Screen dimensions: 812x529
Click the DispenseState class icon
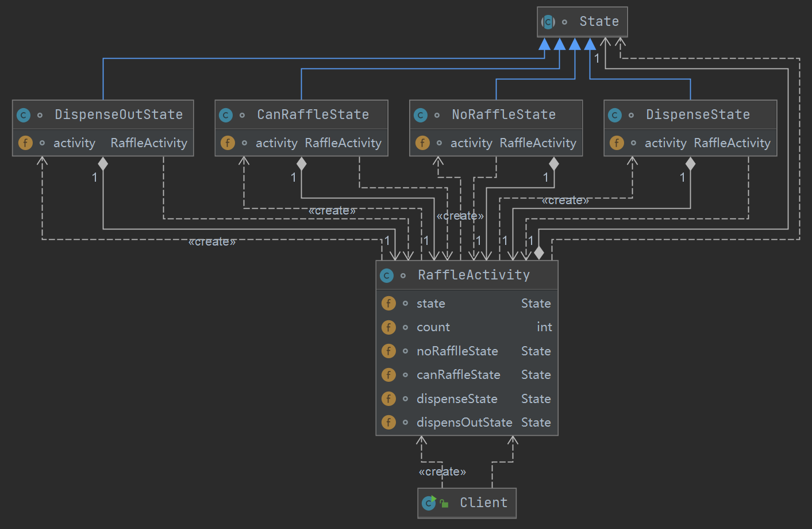(x=615, y=115)
